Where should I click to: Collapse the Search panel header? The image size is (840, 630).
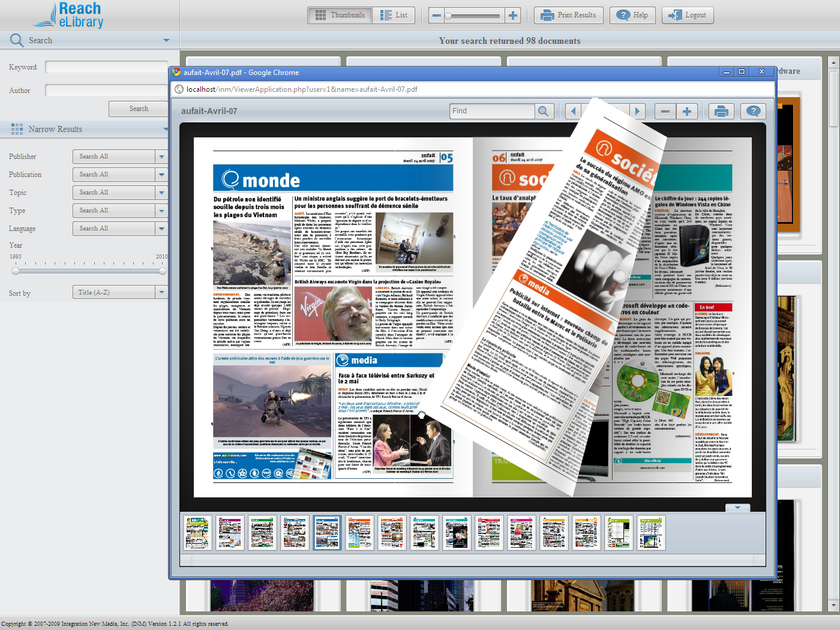click(x=166, y=40)
